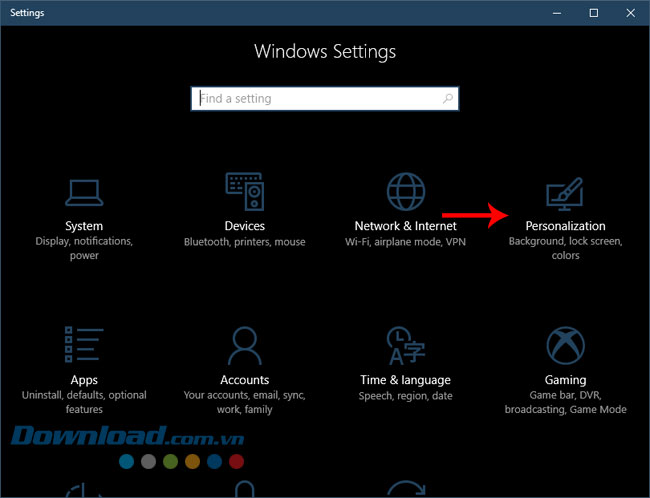The width and height of the screenshot is (650, 498).
Task: Open the System label link
Action: coord(84,226)
